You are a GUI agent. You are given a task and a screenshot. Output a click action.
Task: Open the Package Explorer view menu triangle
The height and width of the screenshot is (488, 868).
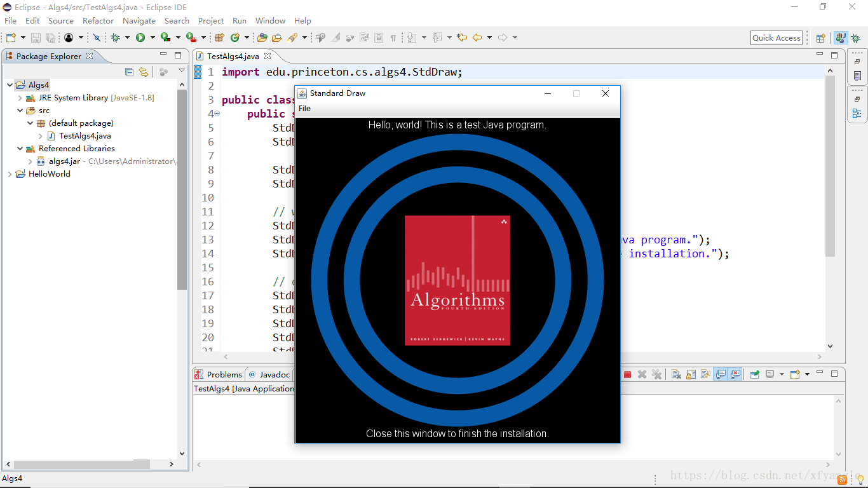182,71
